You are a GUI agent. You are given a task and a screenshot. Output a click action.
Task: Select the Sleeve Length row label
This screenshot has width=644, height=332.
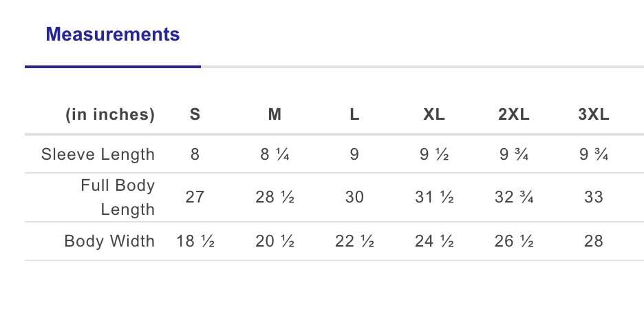[98, 154]
